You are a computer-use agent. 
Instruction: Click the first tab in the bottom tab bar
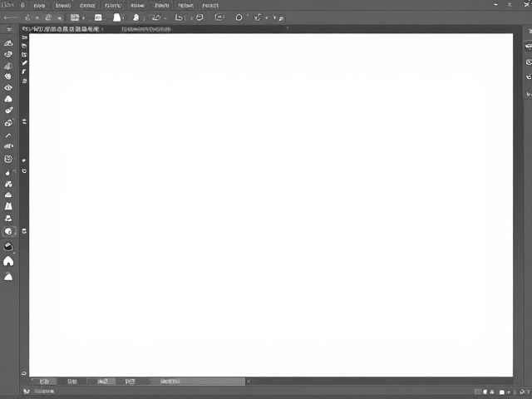pyautogui.click(x=44, y=382)
